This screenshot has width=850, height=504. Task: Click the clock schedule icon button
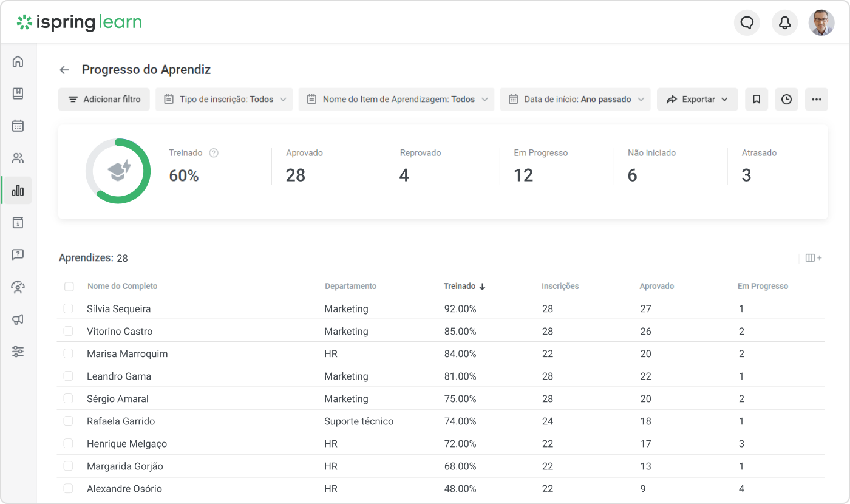click(x=786, y=99)
